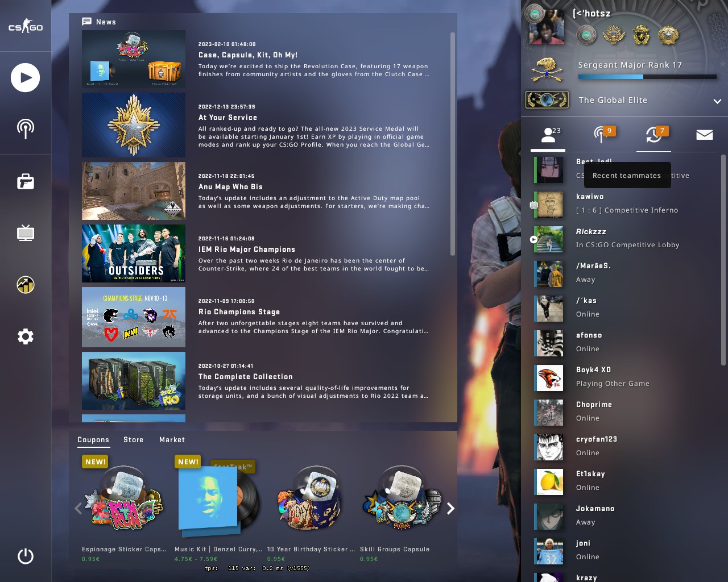The height and width of the screenshot is (582, 728).
Task: Click the CS:GO logo in the sidebar
Action: [x=26, y=26]
